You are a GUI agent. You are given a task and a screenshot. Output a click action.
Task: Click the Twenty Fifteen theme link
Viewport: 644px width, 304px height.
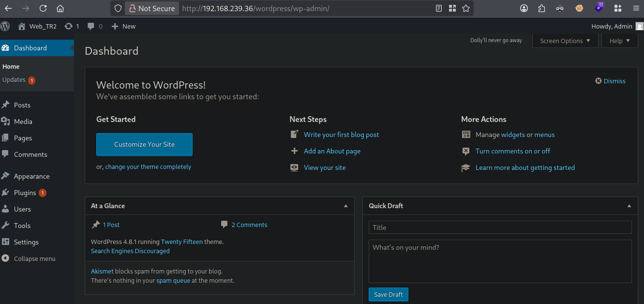182,242
